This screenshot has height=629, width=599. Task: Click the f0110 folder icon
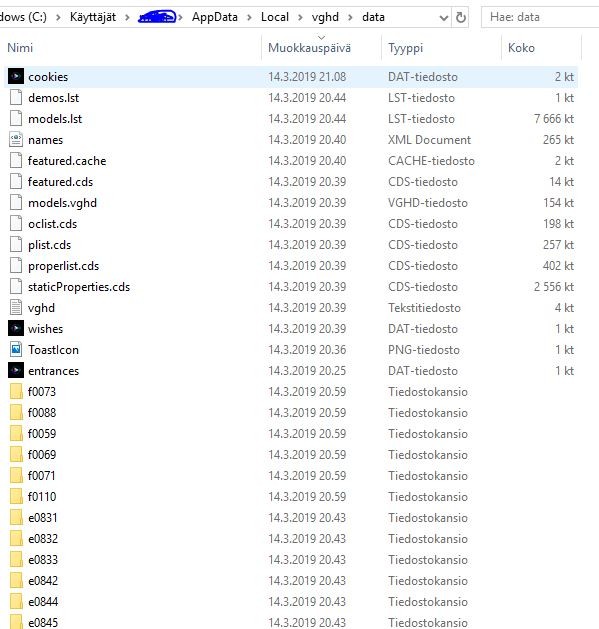tap(16, 496)
